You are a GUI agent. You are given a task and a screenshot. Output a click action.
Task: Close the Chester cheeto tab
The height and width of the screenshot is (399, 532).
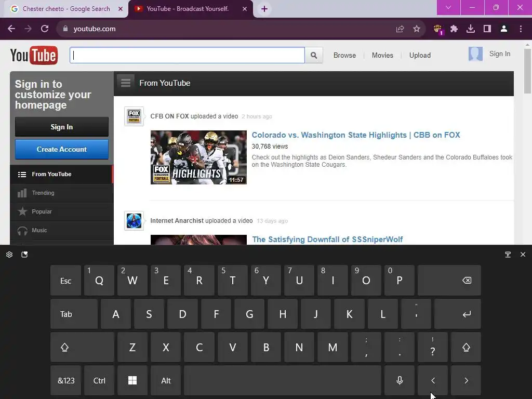(120, 9)
